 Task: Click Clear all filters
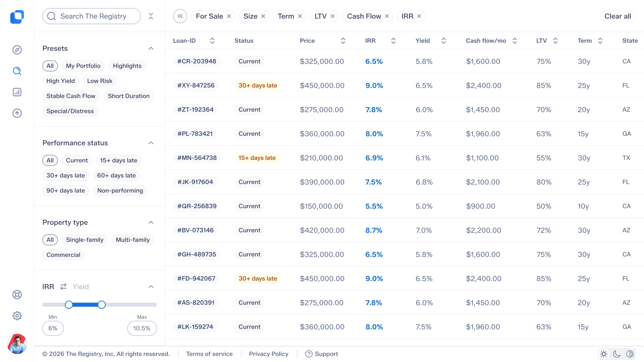click(x=618, y=16)
